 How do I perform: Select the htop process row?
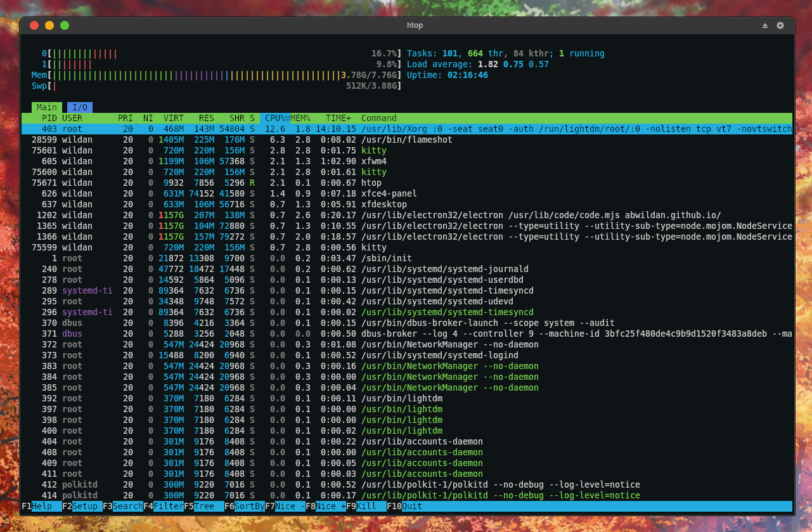[407, 183]
